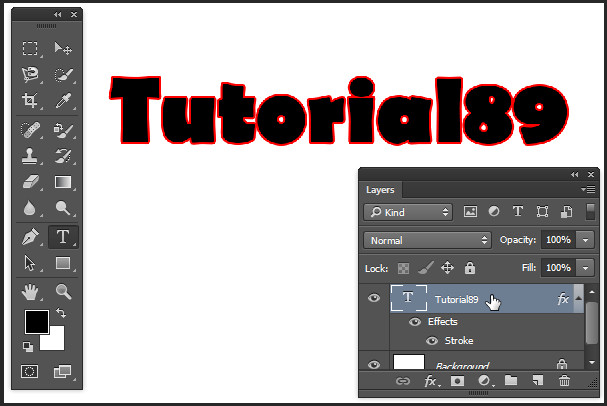The height and width of the screenshot is (406, 607).
Task: Select the Layers tab
Action: (380, 190)
